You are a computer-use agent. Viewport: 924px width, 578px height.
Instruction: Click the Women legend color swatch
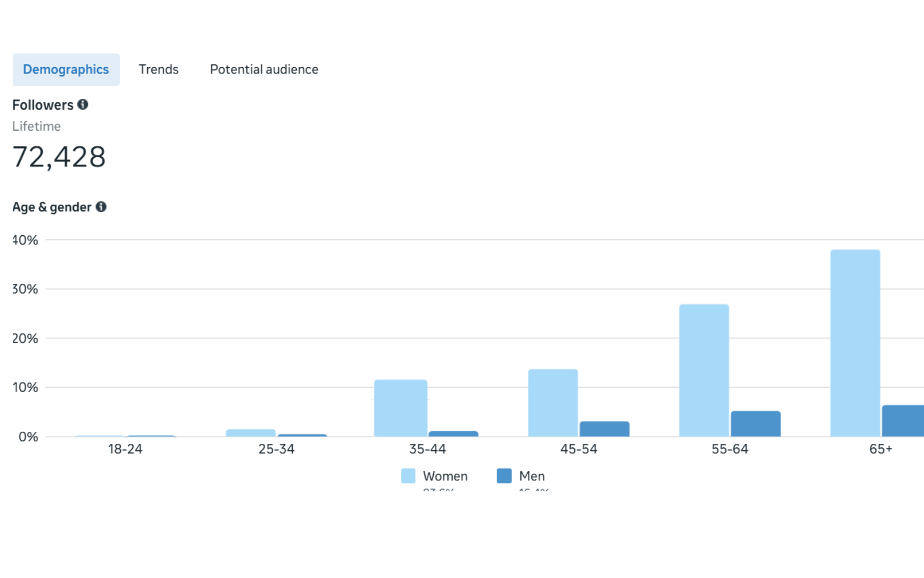[408, 476]
